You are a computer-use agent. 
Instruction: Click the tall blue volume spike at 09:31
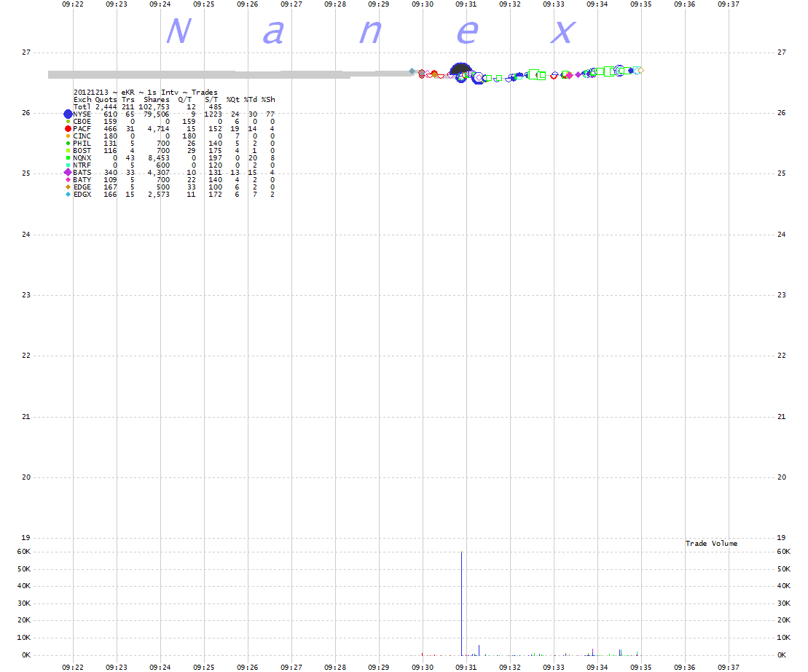coord(461,603)
